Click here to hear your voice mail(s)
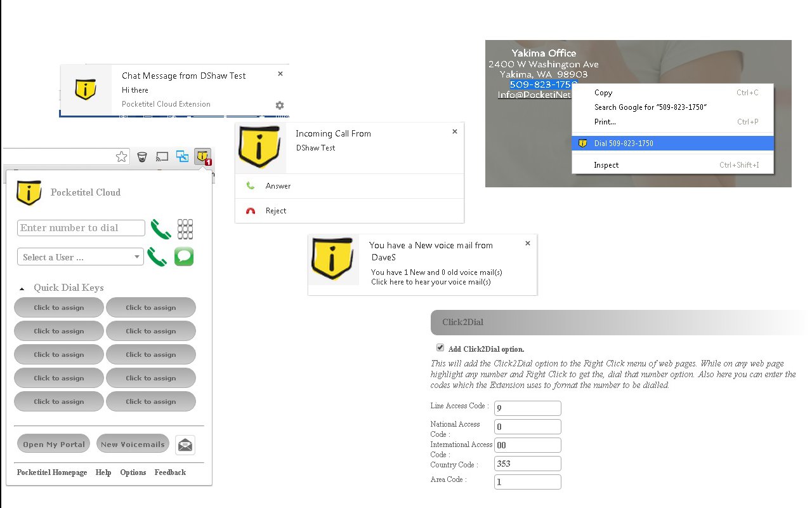This screenshot has height=508, width=812. pos(431,282)
